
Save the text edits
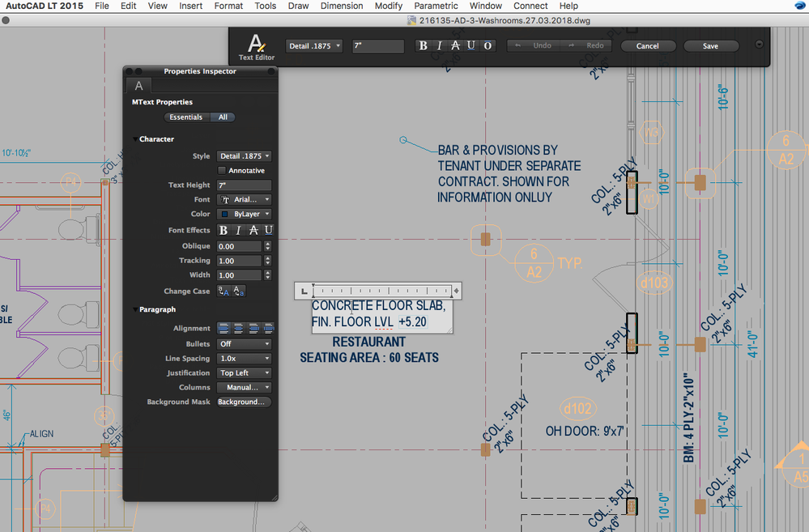click(x=710, y=46)
